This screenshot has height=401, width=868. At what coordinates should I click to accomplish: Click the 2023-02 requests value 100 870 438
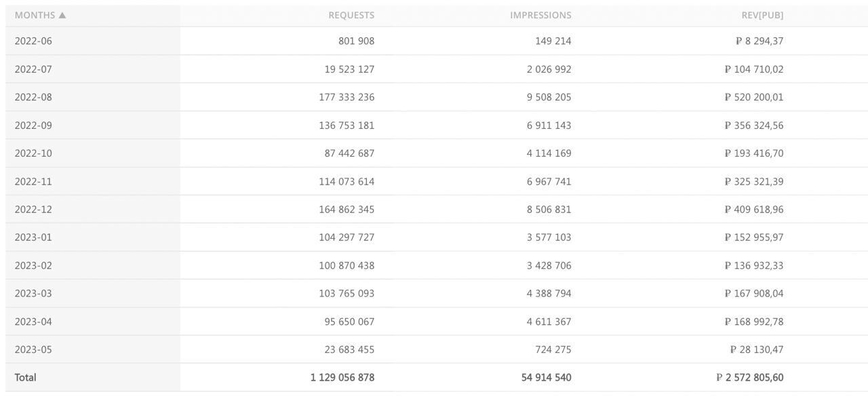click(x=347, y=265)
